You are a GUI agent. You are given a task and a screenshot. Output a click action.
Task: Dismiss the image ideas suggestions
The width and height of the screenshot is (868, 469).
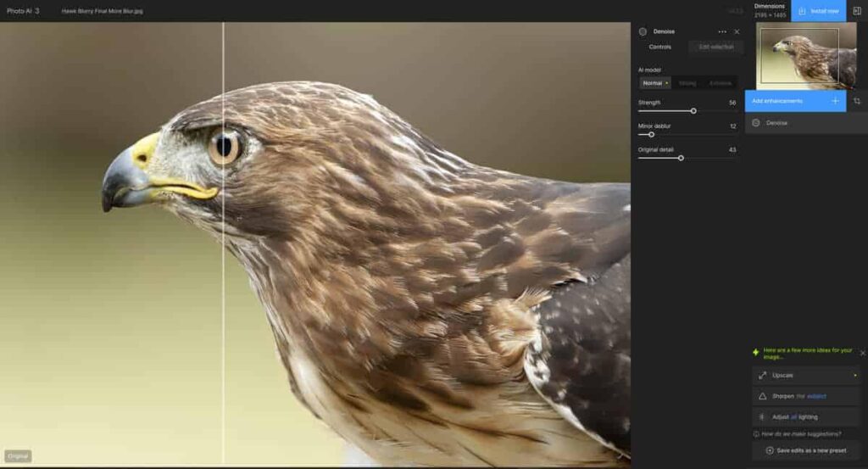pyautogui.click(x=862, y=353)
